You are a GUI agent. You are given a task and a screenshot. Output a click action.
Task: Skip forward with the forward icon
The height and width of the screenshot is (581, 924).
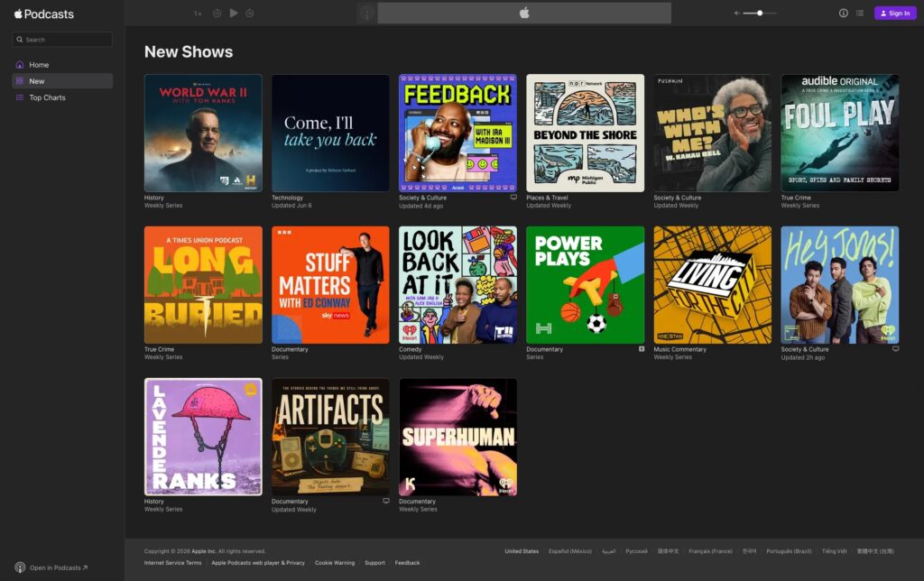coord(250,13)
